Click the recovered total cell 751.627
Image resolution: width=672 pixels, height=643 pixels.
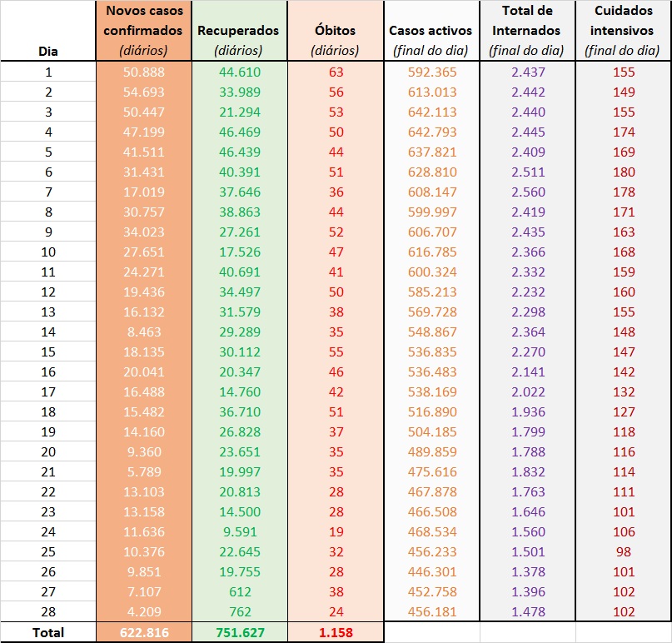coord(238,632)
